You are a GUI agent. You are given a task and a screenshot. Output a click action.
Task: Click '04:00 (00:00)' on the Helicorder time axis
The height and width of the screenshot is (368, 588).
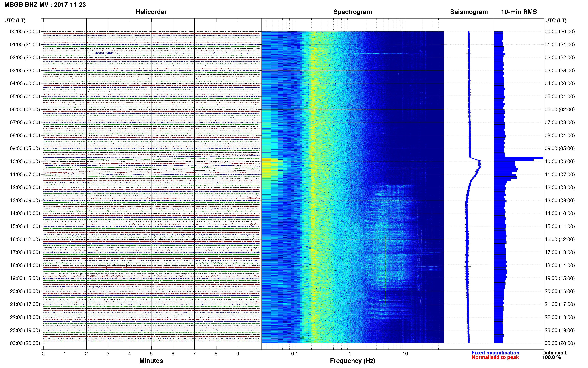(x=25, y=83)
